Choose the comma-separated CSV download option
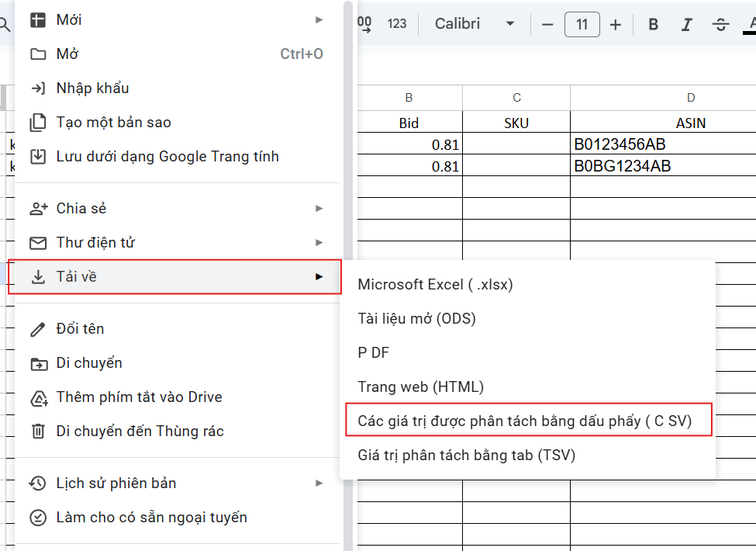This screenshot has width=756, height=551. point(524,421)
